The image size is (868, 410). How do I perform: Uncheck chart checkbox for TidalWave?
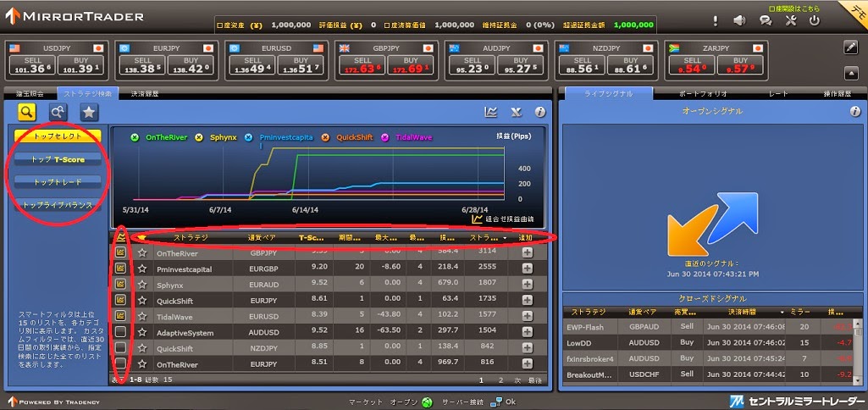coord(121,316)
